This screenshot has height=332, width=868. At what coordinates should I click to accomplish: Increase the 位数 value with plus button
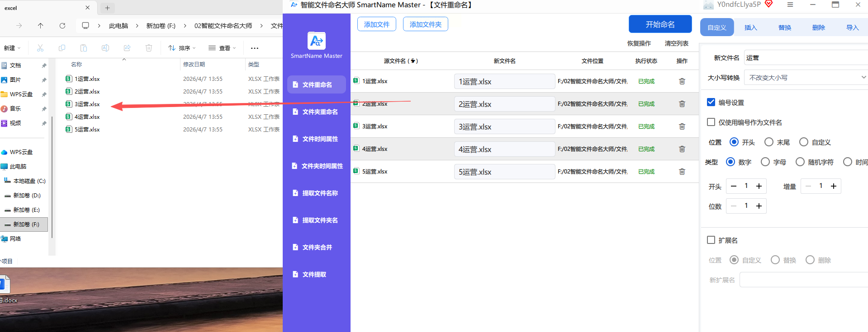tap(759, 206)
